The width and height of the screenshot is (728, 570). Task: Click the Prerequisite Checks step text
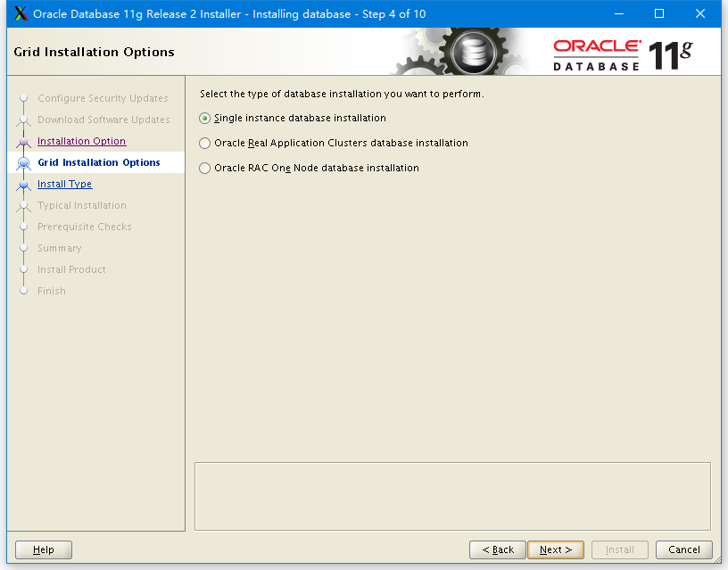(85, 227)
